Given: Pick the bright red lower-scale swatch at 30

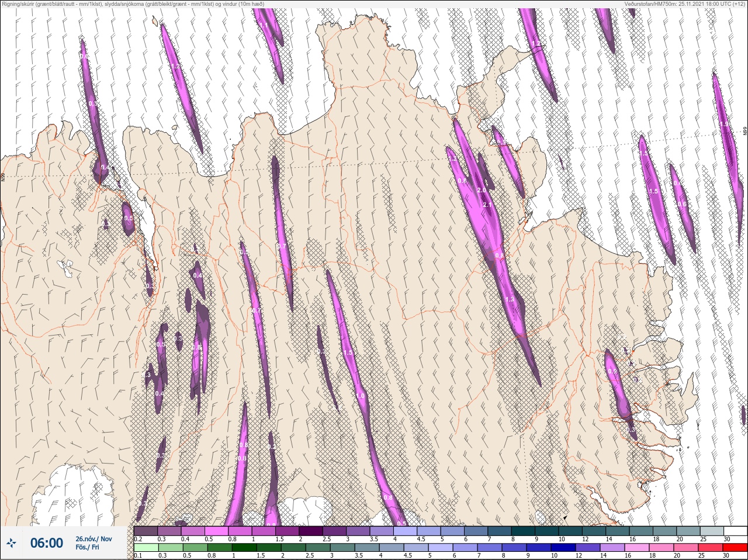Looking at the screenshot, I should point(735,548).
